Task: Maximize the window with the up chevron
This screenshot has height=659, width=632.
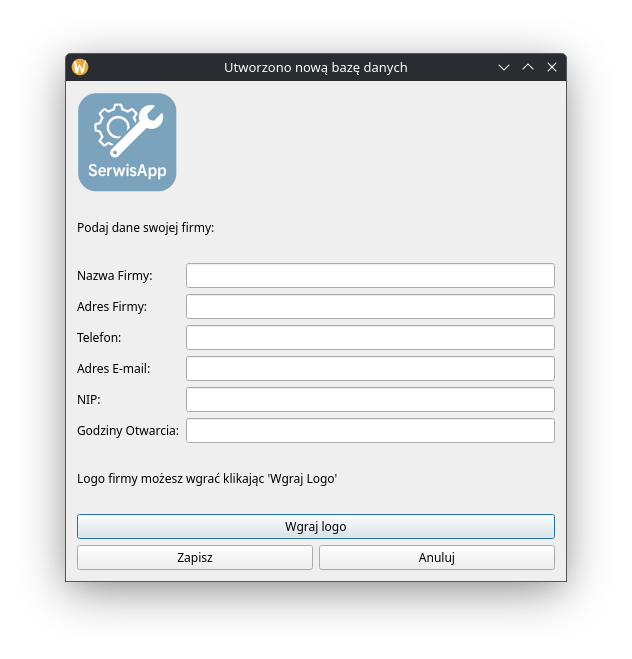Action: coord(528,68)
